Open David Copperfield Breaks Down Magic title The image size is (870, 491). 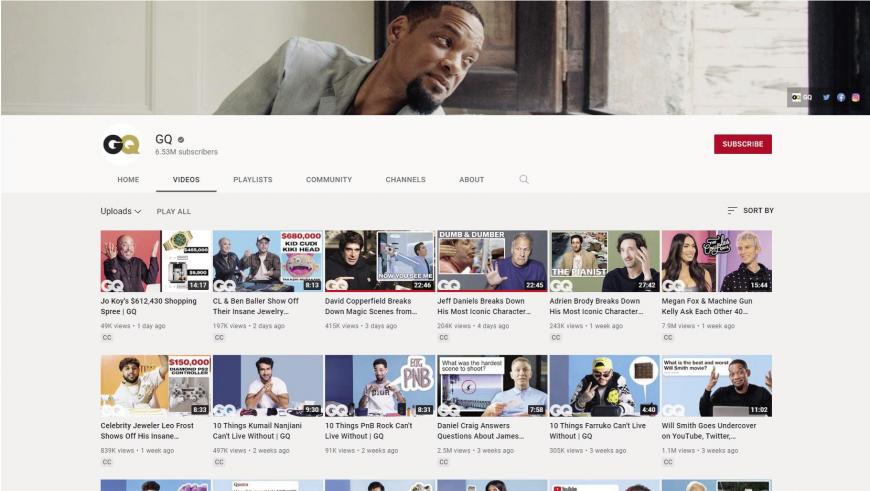click(x=371, y=306)
